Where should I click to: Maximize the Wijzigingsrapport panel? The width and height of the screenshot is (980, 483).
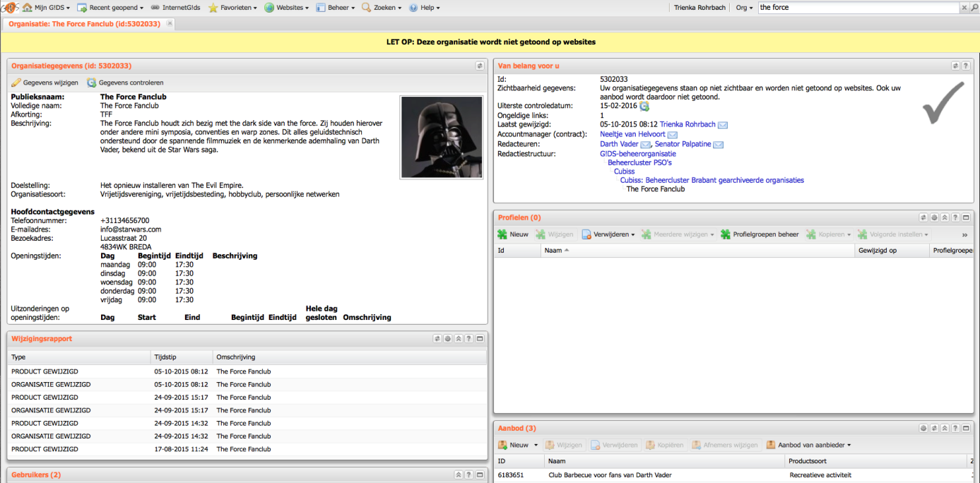480,339
